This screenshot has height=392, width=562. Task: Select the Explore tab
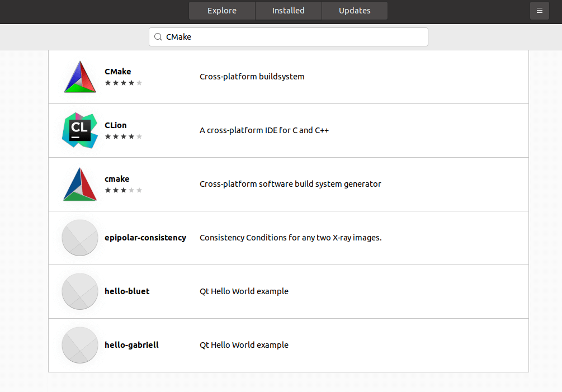click(x=221, y=10)
